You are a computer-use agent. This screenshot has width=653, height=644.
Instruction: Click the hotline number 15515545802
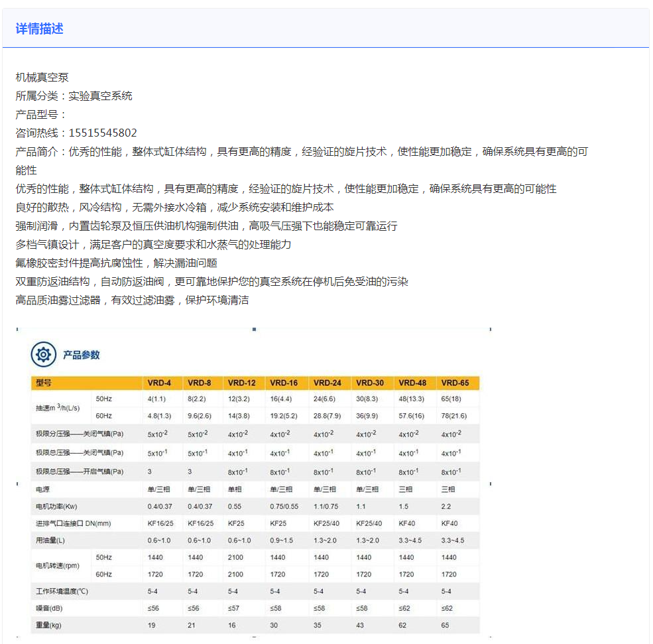tap(103, 133)
